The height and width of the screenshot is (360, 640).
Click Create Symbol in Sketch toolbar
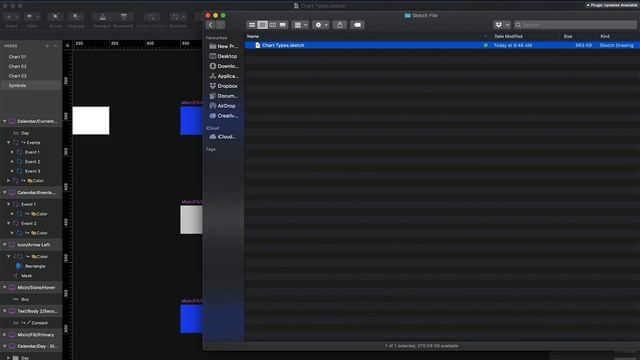(x=151, y=17)
